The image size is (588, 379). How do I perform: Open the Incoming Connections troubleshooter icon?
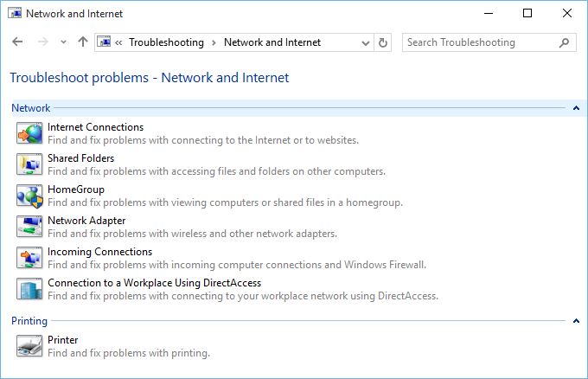click(x=29, y=258)
